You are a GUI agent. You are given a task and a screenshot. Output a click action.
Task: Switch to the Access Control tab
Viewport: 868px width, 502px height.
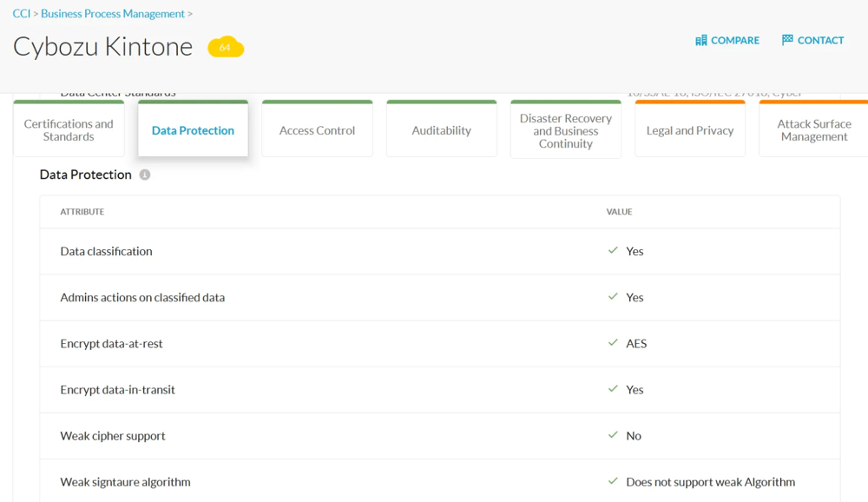317,129
